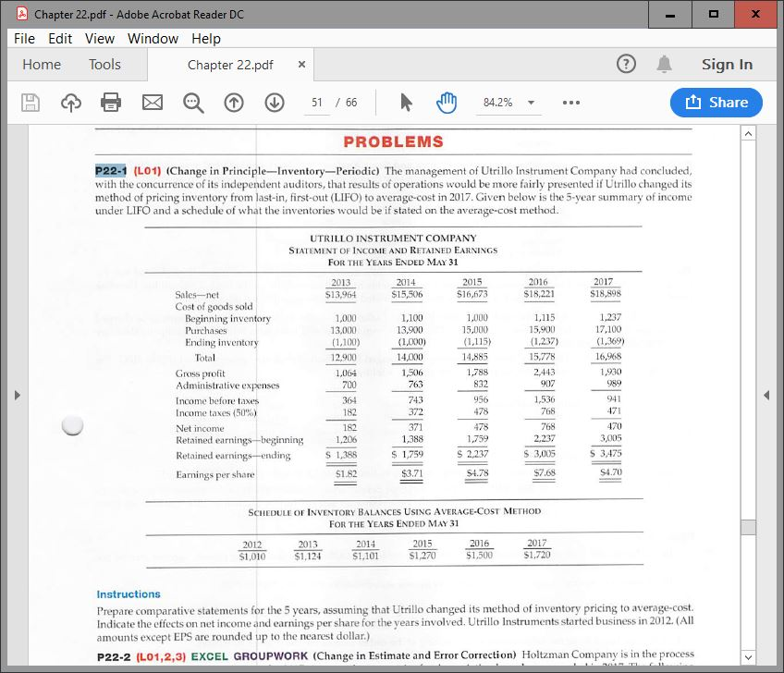Activate the Hand pan tool

447,103
